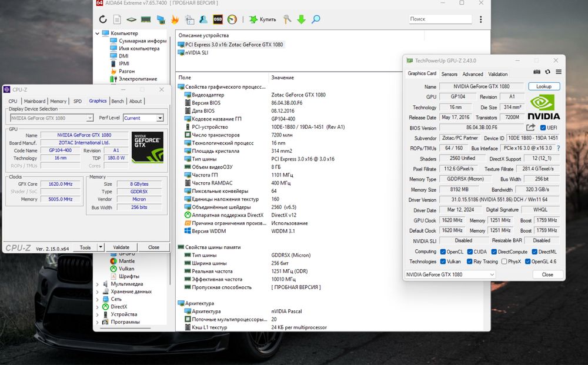Toggle the OpenCL checkbox in GPU-Z

click(443, 252)
